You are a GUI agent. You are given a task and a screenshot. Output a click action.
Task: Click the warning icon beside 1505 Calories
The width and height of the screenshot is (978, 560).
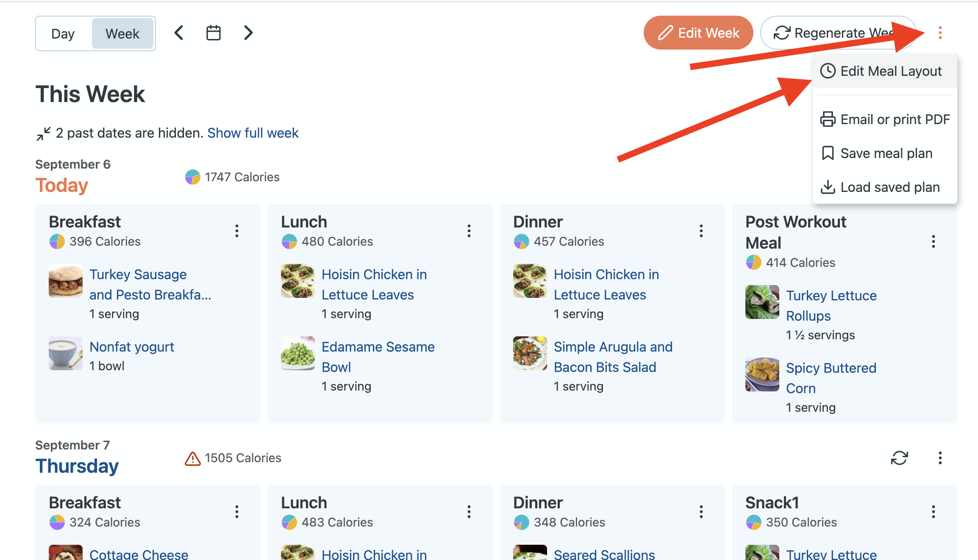point(193,458)
